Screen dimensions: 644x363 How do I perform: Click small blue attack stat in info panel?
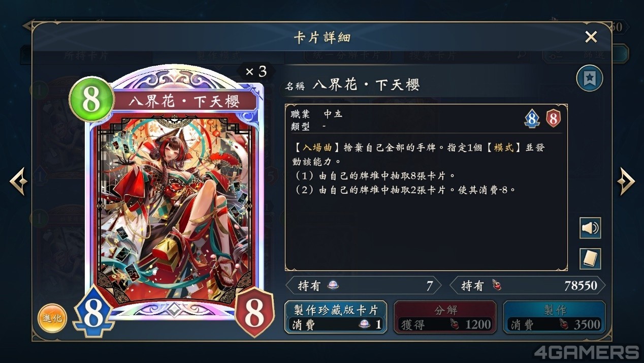532,119
